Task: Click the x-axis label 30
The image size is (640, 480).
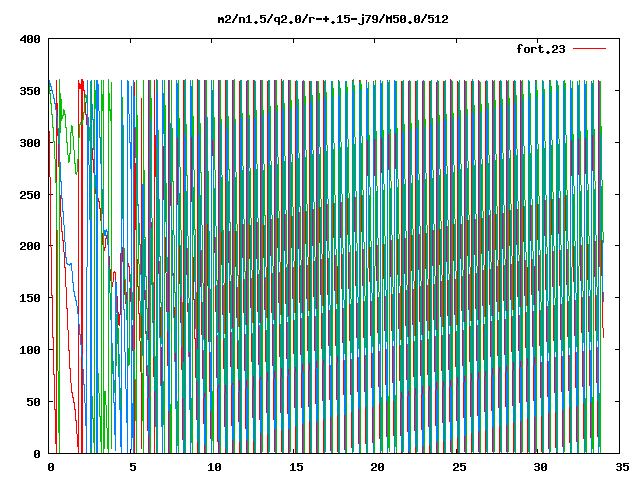Action: click(x=540, y=467)
